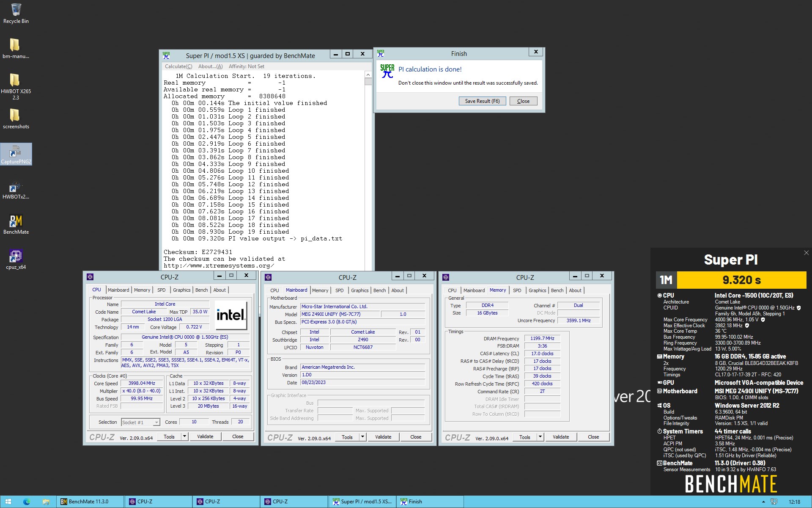This screenshot has width=812, height=508.
Task: Click Multiplier value x 40.0 (8.0 - 40.0)
Action: click(x=142, y=391)
